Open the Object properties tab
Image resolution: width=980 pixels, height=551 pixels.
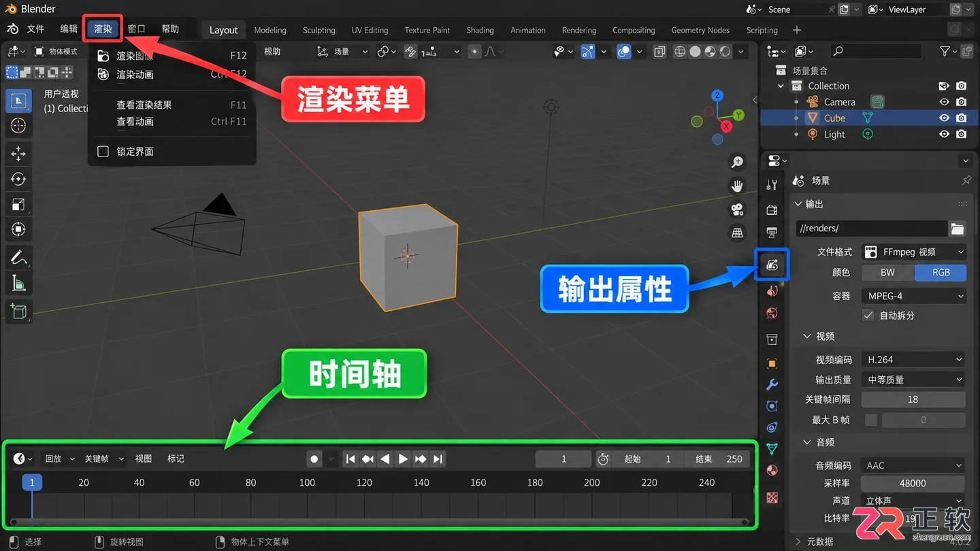772,364
